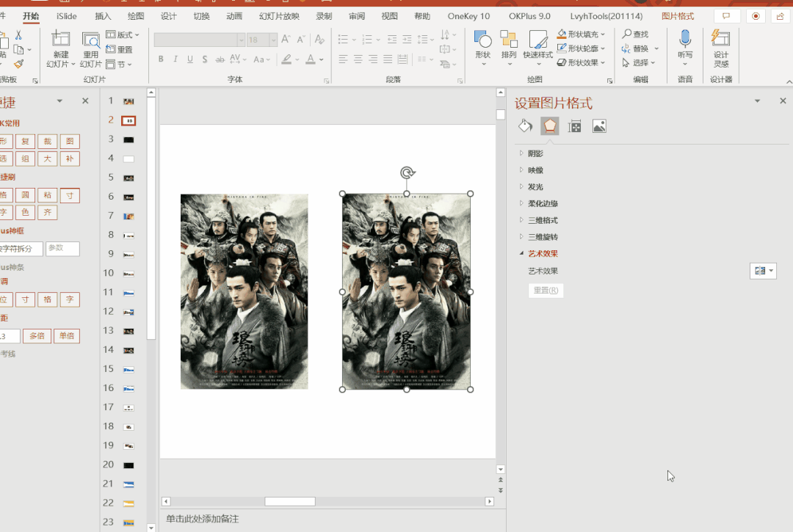Open the Fill & Line paint bucket tab
Image resolution: width=793 pixels, height=532 pixels.
526,125
